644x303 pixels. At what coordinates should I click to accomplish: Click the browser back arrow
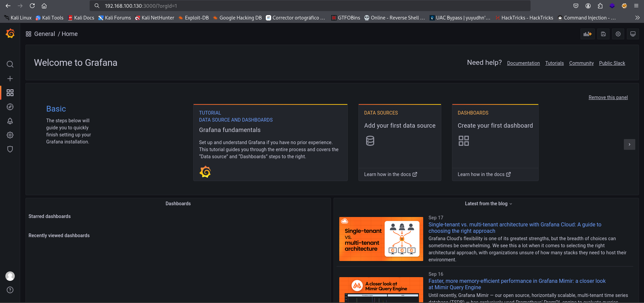point(8,6)
